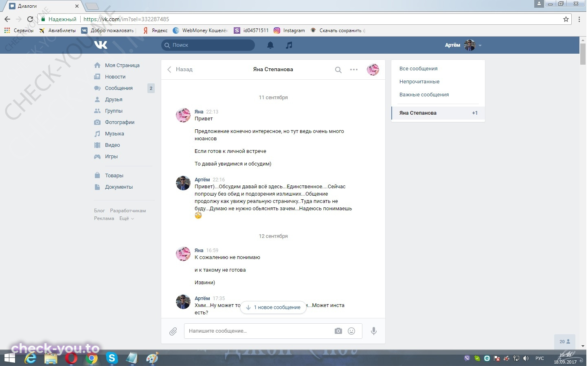
Task: Go back with Назад button
Action: (180, 70)
